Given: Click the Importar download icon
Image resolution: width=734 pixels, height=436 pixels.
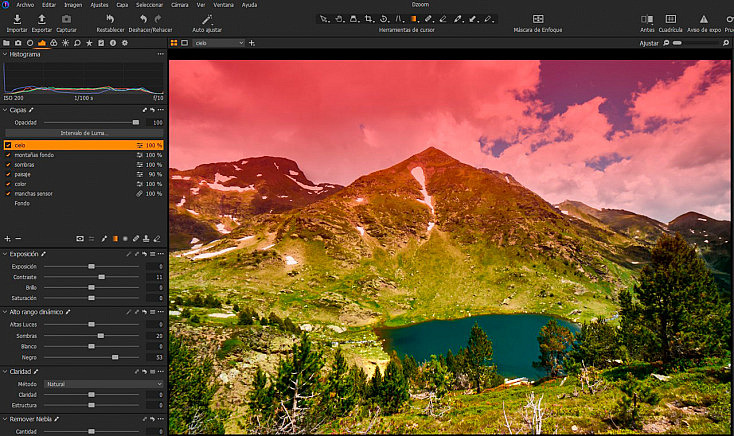Looking at the screenshot, I should pos(17,19).
